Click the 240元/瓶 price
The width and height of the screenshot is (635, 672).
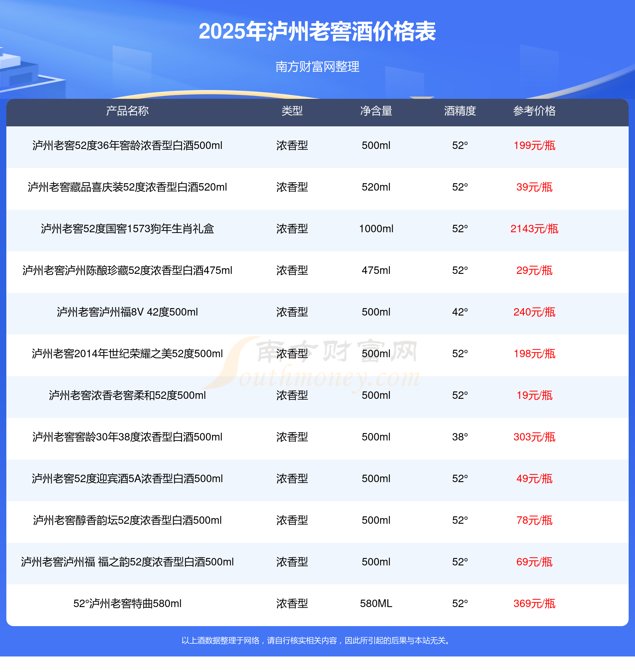[534, 312]
